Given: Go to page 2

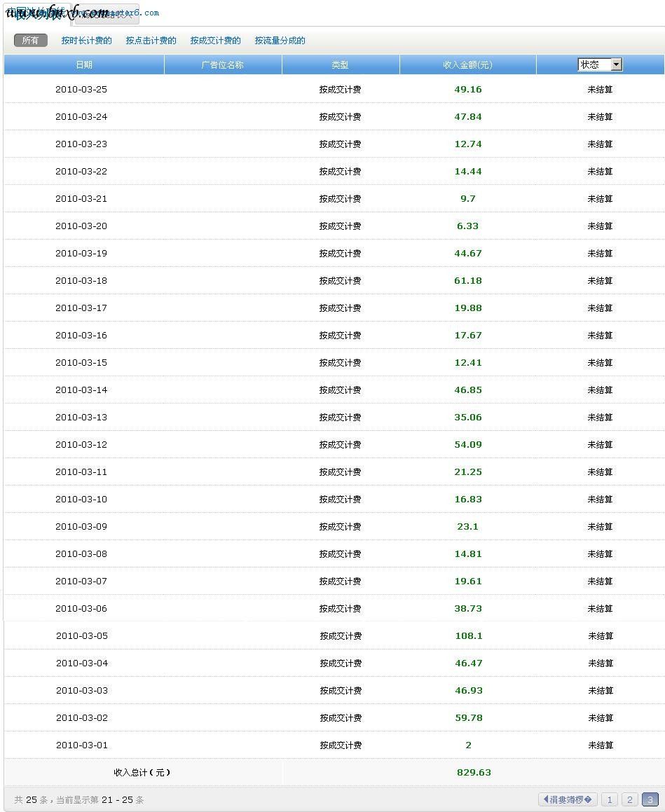Looking at the screenshot, I should point(629,799).
